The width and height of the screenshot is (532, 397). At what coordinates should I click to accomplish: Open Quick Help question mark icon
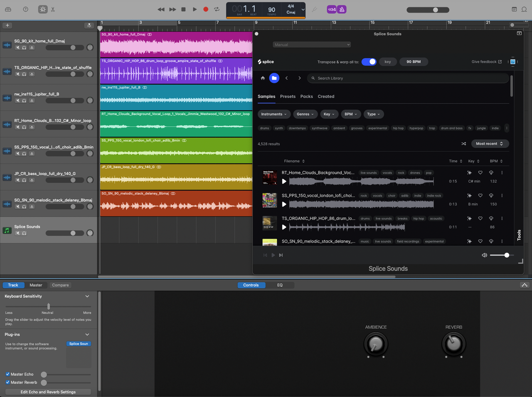26,9
